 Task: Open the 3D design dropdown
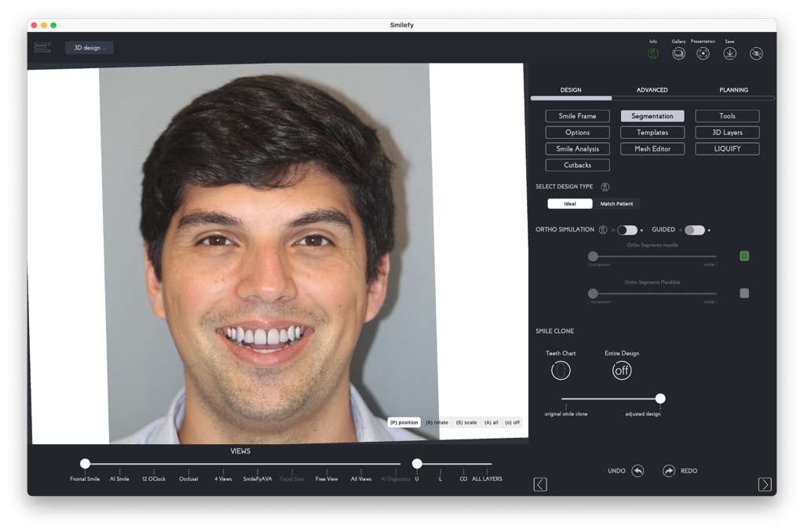[x=90, y=48]
